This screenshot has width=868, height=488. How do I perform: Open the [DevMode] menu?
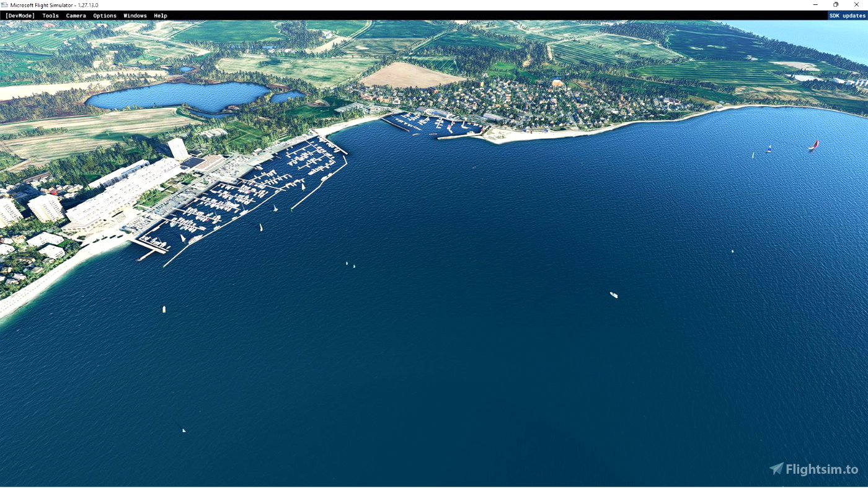pos(20,16)
